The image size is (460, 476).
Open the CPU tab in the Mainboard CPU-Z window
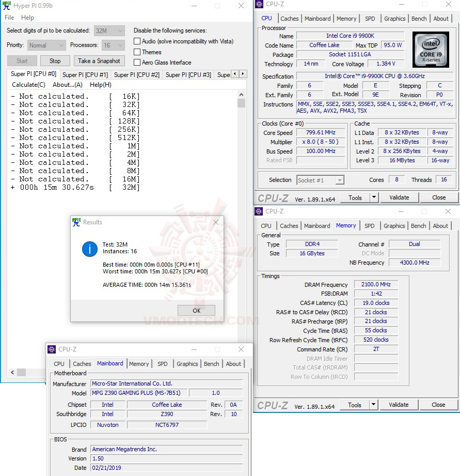tap(59, 364)
